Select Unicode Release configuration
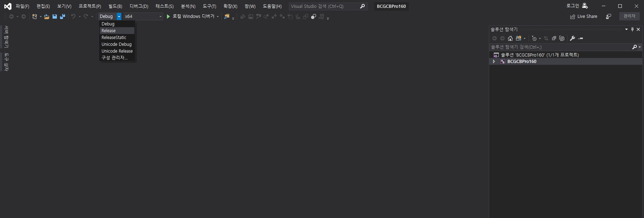The width and height of the screenshot is (644, 218). coord(117,51)
